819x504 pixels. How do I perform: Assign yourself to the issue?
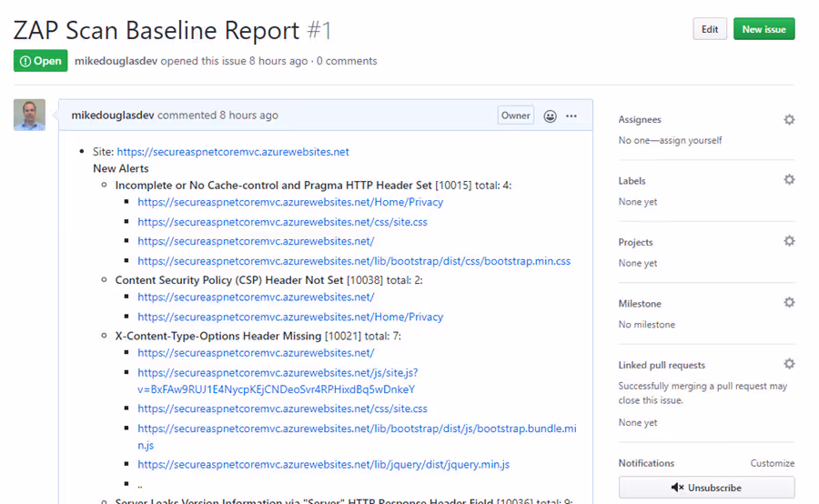pyautogui.click(x=691, y=140)
